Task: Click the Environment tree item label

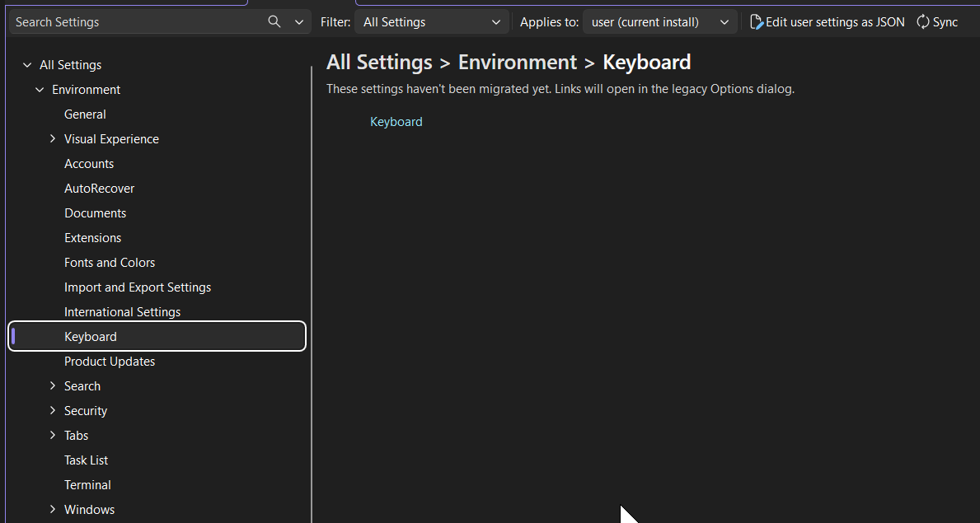Action: point(87,90)
